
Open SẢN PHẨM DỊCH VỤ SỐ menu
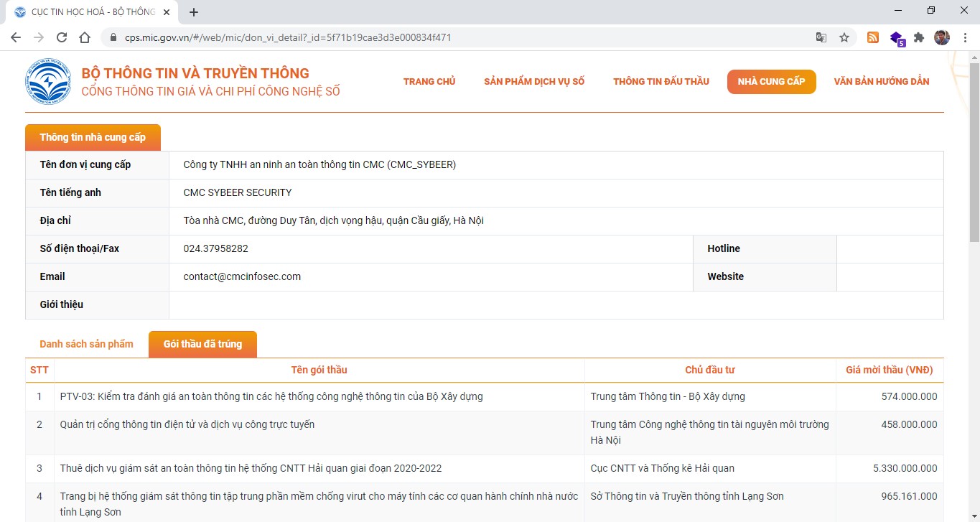534,81
